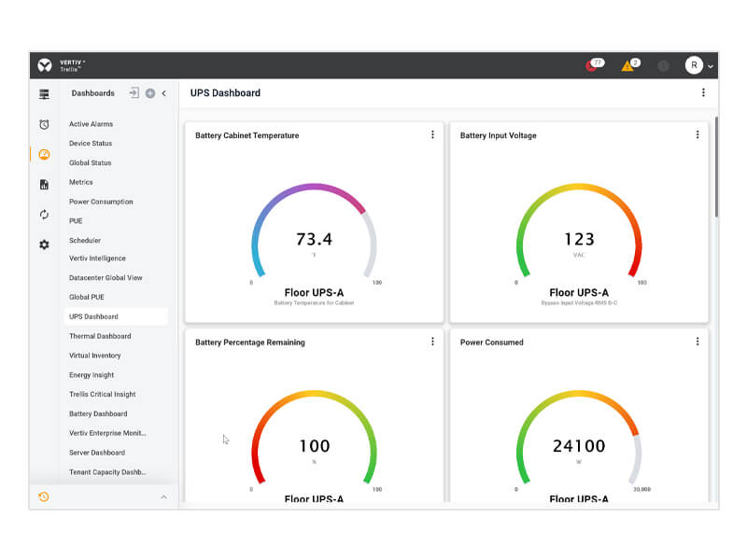This screenshot has height=560, width=747.
Task: Open the Active Alarms clock icon
Action: click(x=43, y=123)
